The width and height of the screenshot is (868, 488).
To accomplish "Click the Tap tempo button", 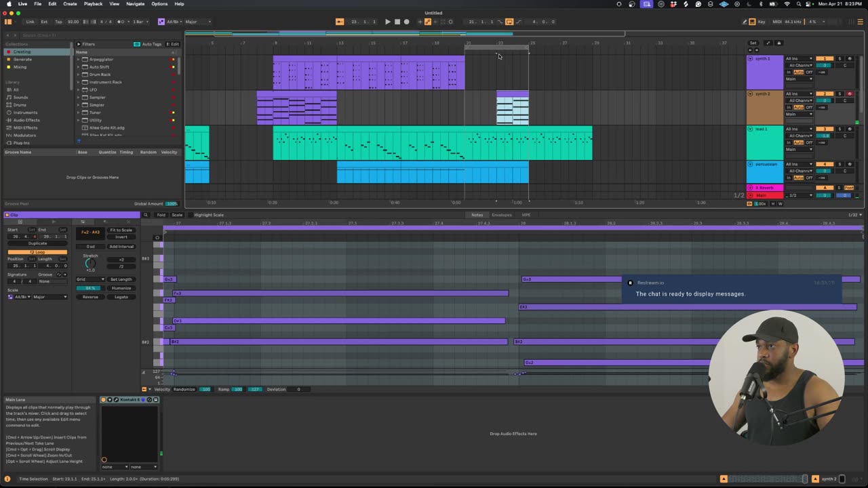I will tap(58, 22).
